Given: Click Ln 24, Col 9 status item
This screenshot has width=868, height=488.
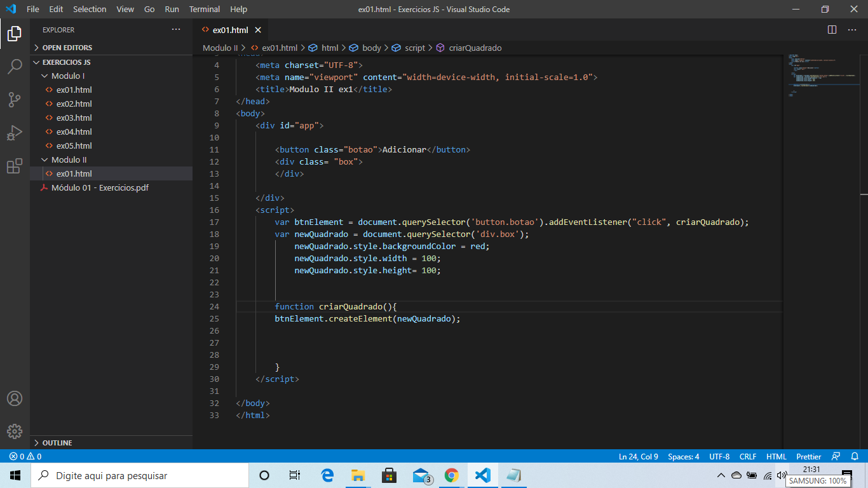Looking at the screenshot, I should 638,456.
